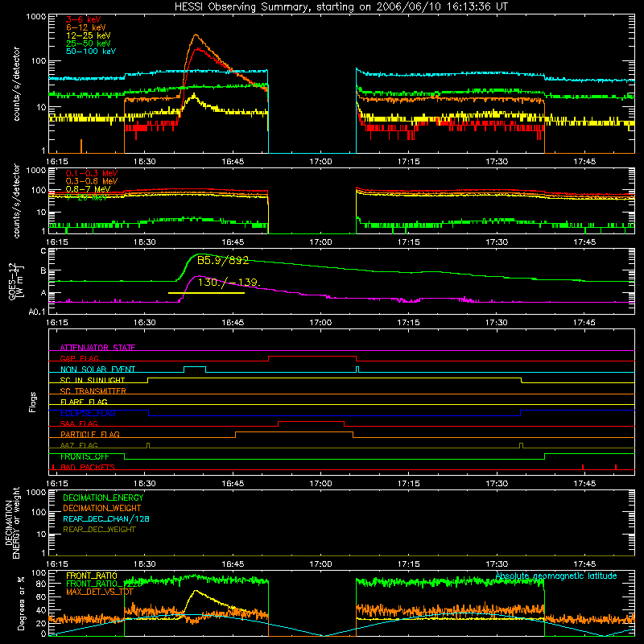Click the GAP_FLAG label

click(79, 358)
